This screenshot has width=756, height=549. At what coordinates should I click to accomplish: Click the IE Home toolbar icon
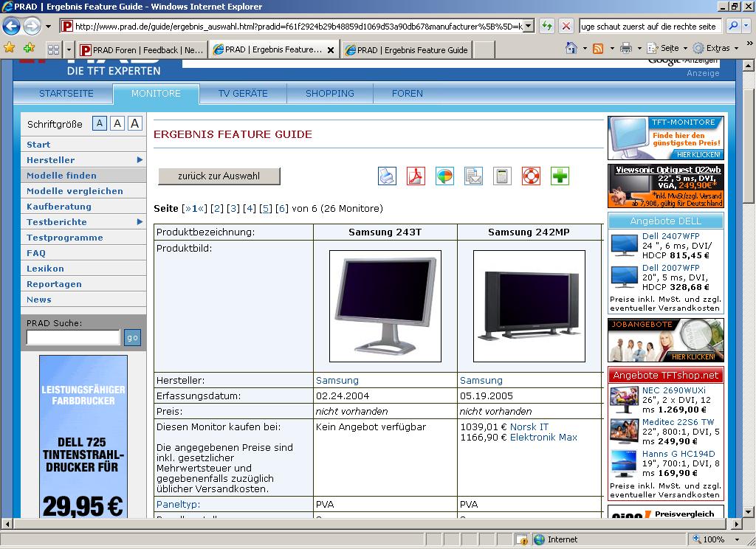pos(571,49)
